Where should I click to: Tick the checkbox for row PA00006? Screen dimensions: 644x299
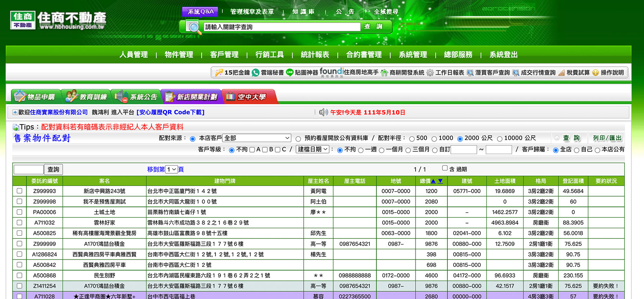20,212
